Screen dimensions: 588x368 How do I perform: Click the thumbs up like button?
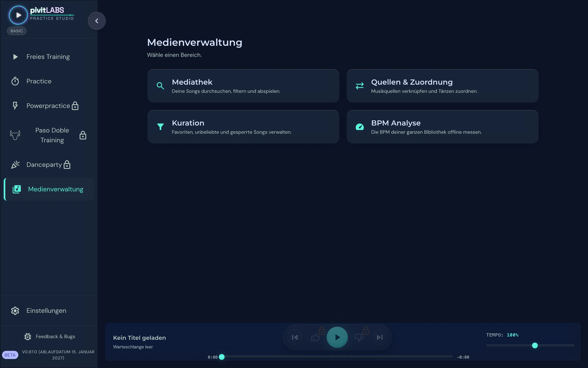[x=315, y=337]
